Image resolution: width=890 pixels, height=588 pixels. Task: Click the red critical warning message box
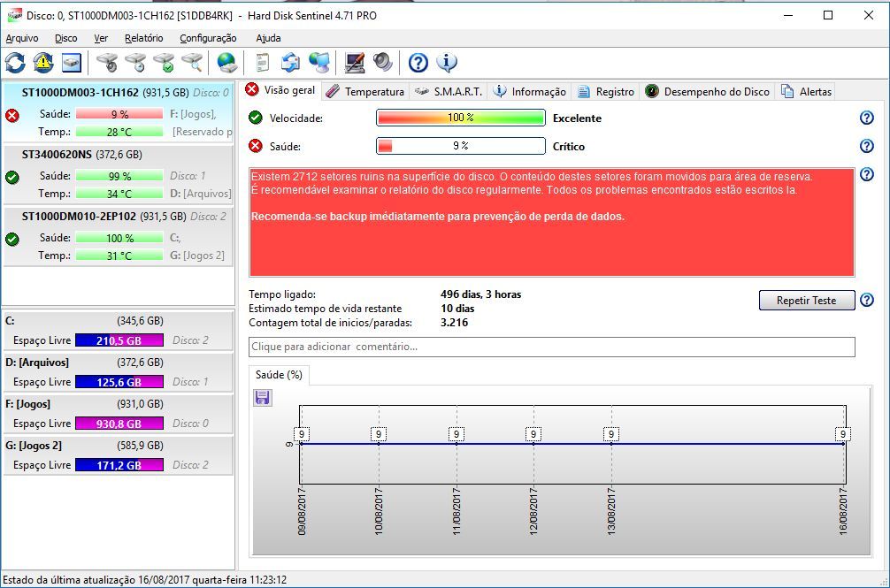coord(552,222)
